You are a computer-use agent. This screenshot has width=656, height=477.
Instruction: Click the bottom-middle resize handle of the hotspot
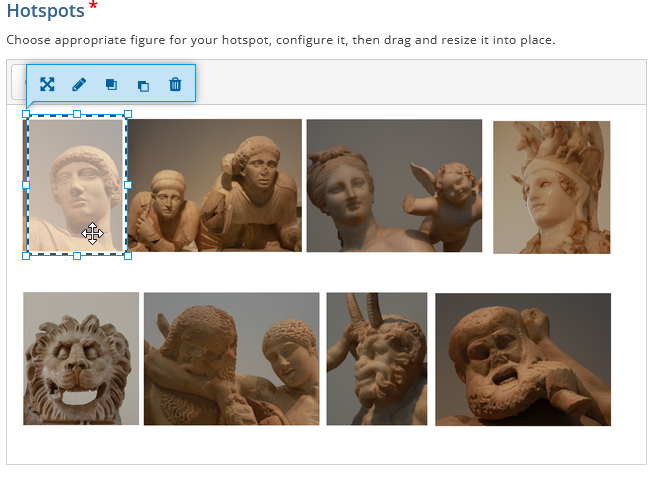[x=77, y=256]
